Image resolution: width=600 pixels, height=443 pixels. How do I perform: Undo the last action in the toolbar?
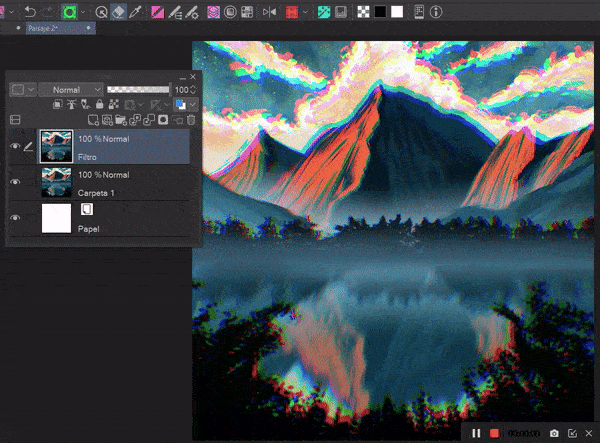click(30, 12)
